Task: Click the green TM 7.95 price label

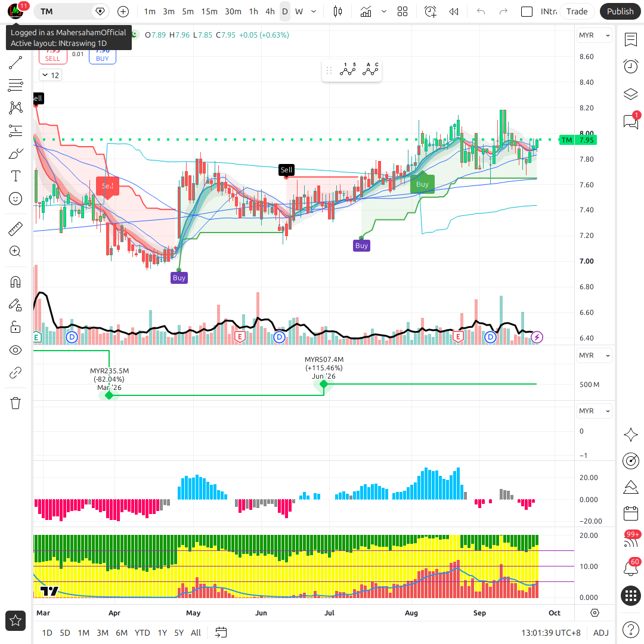Action: click(578, 140)
